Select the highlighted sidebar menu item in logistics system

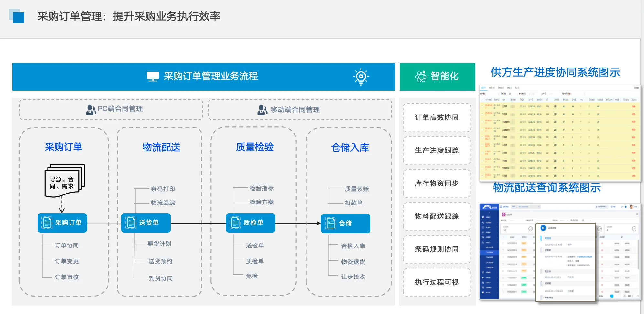point(489,252)
